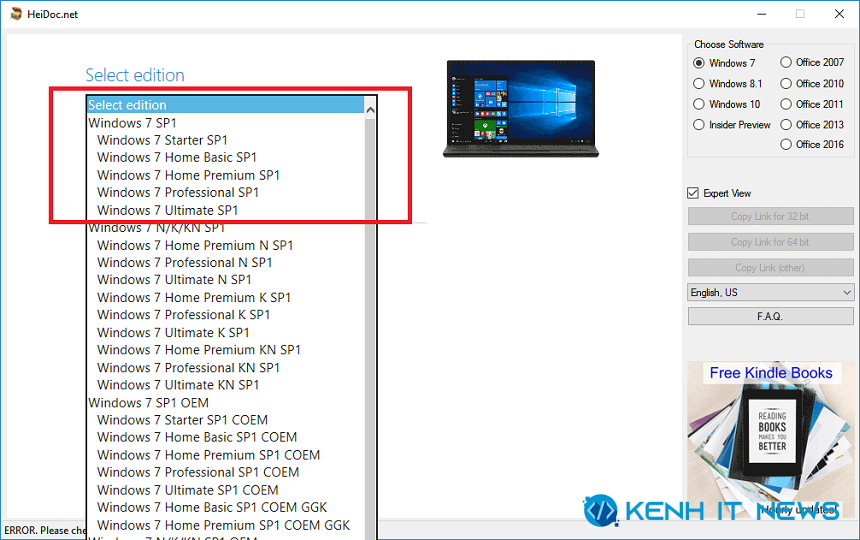
Task: Select the Insider Preview radio button
Action: pos(698,125)
